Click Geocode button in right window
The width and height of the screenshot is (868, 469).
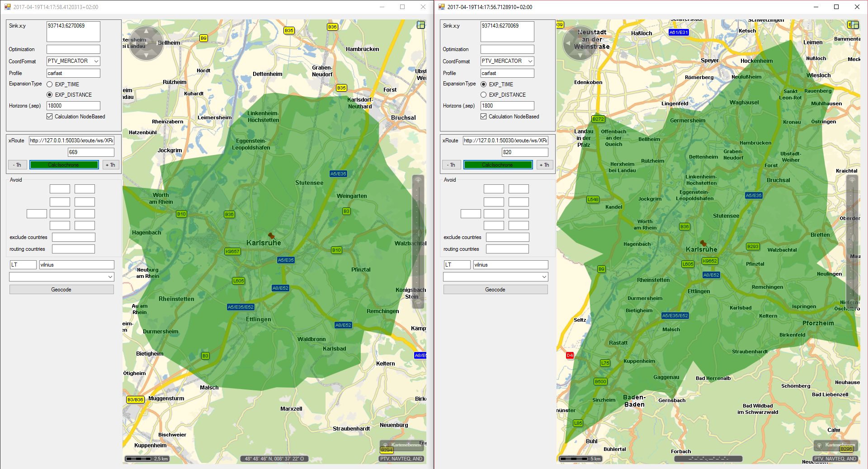(x=495, y=290)
